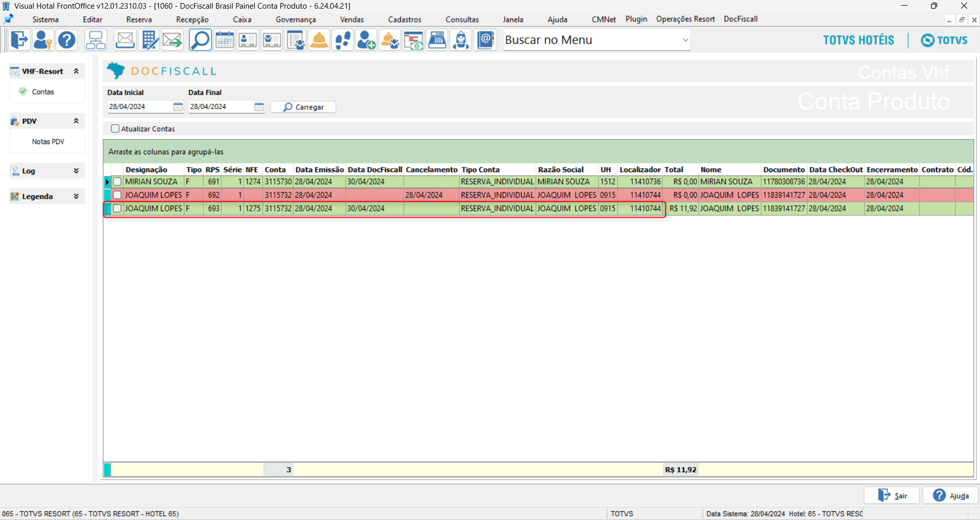Click the pin icon beside Sistema menu

(x=9, y=19)
